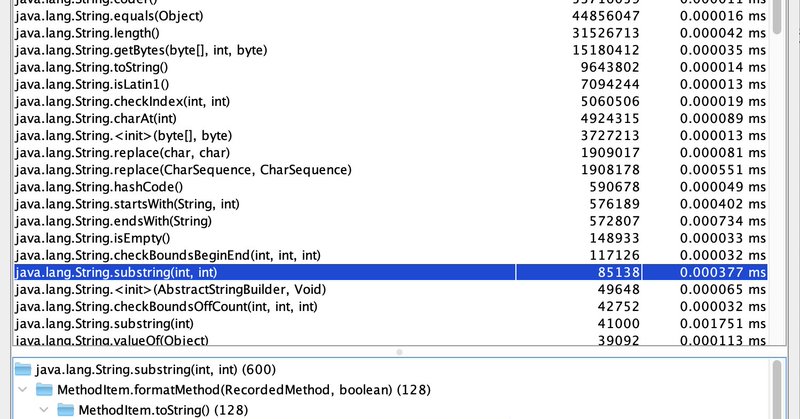This screenshot has height=419, width=800.
Task: Click the 0.000551 ms time cell
Action: click(723, 170)
